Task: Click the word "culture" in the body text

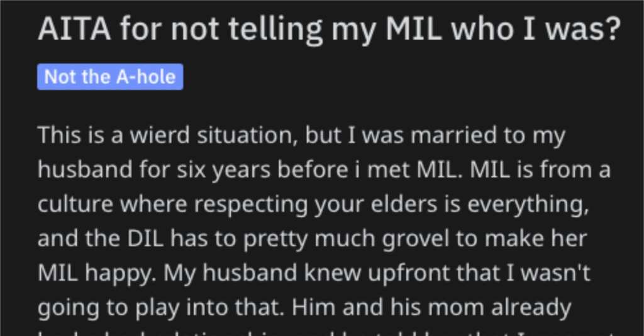Action: (75, 204)
